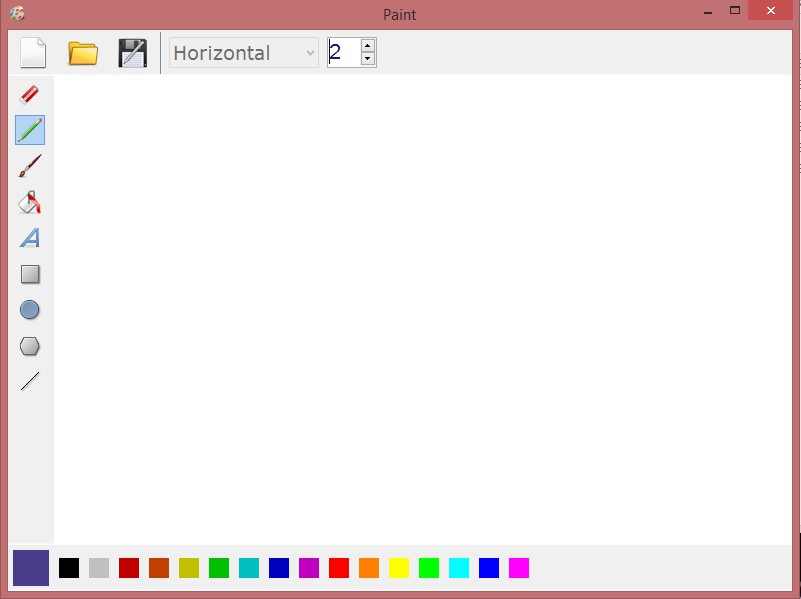Pick the cyan color swatch
This screenshot has width=801, height=599.
[x=459, y=568]
